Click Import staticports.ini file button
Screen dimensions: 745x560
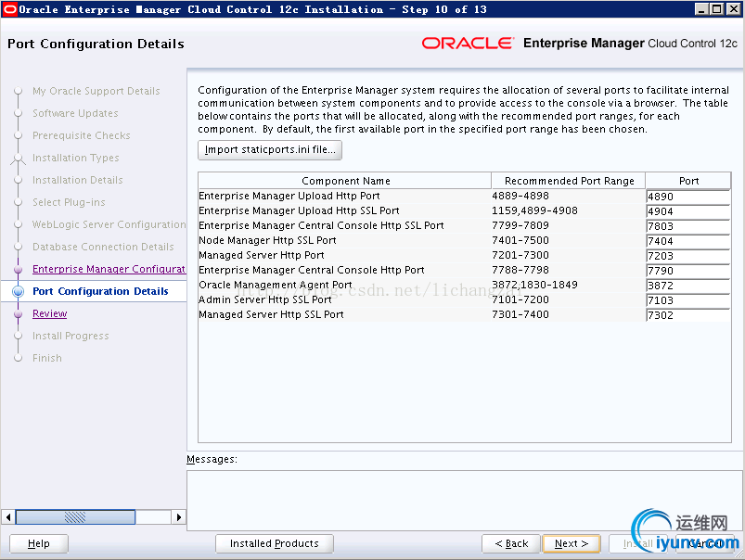tap(269, 150)
